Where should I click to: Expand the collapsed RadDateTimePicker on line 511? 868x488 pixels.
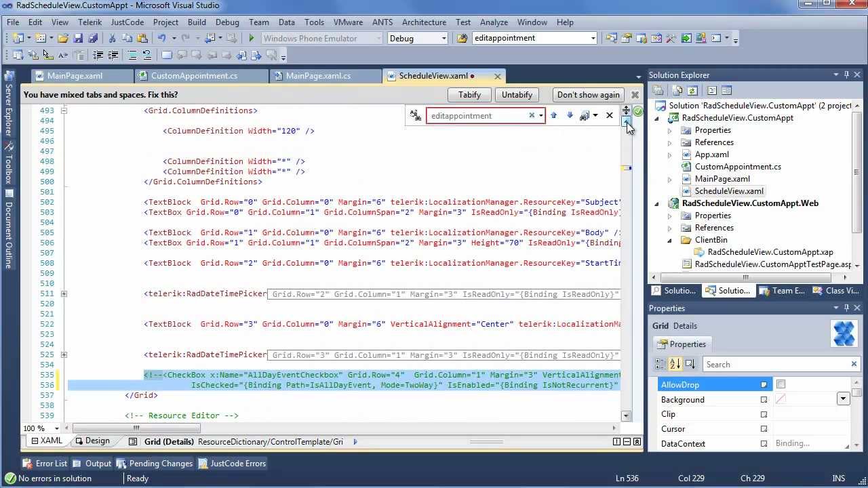[64, 293]
